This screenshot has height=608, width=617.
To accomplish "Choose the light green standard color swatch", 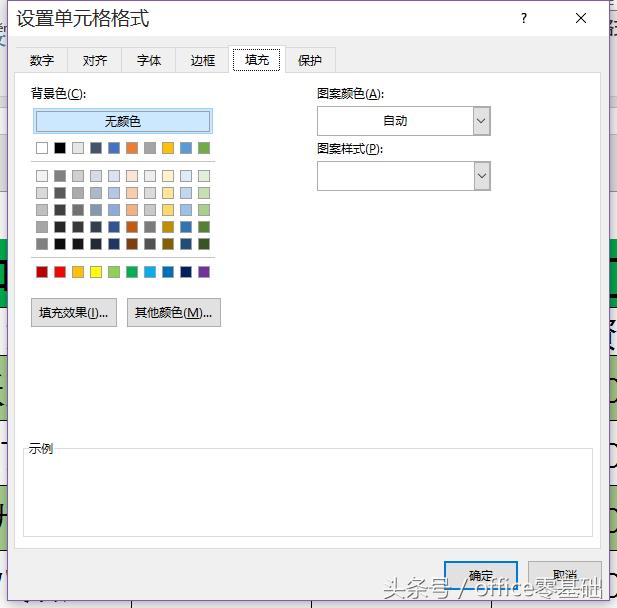I will 114,272.
